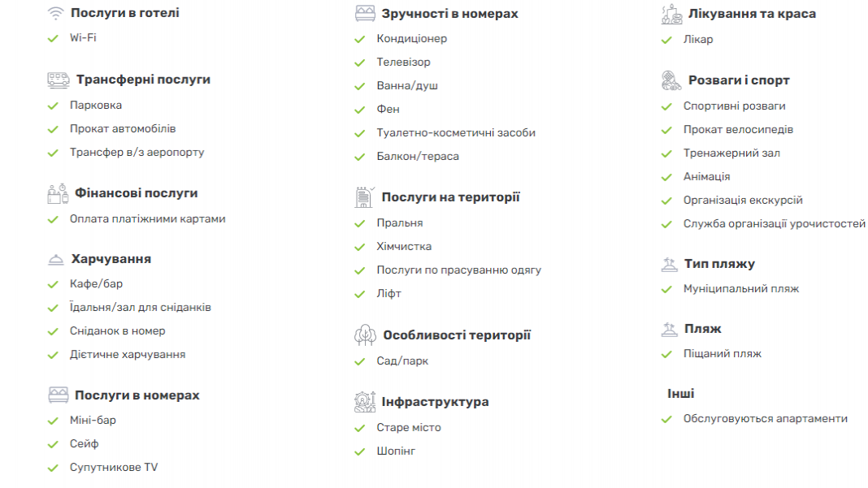Click the Послуги в номерах heading
Screen dimensions: 868x488
(137, 395)
